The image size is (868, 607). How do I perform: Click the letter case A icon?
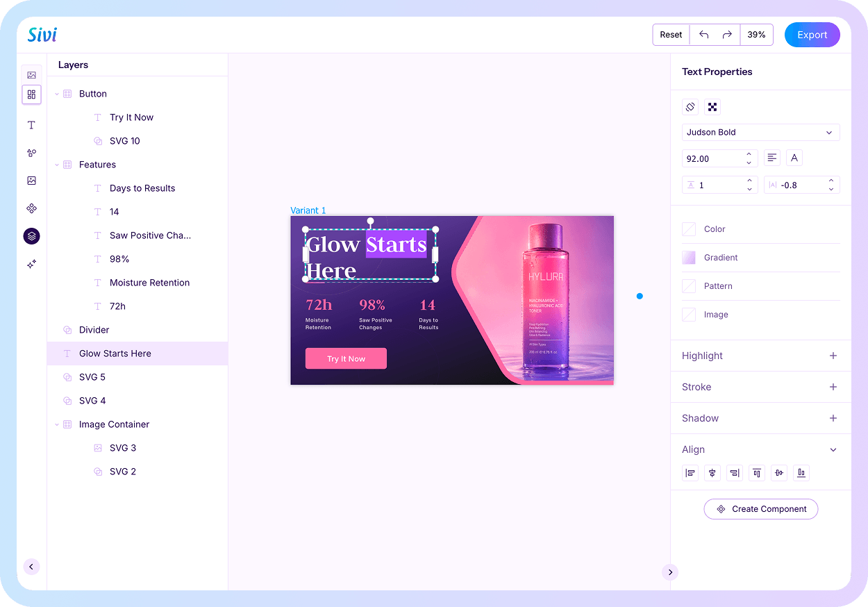pyautogui.click(x=794, y=158)
